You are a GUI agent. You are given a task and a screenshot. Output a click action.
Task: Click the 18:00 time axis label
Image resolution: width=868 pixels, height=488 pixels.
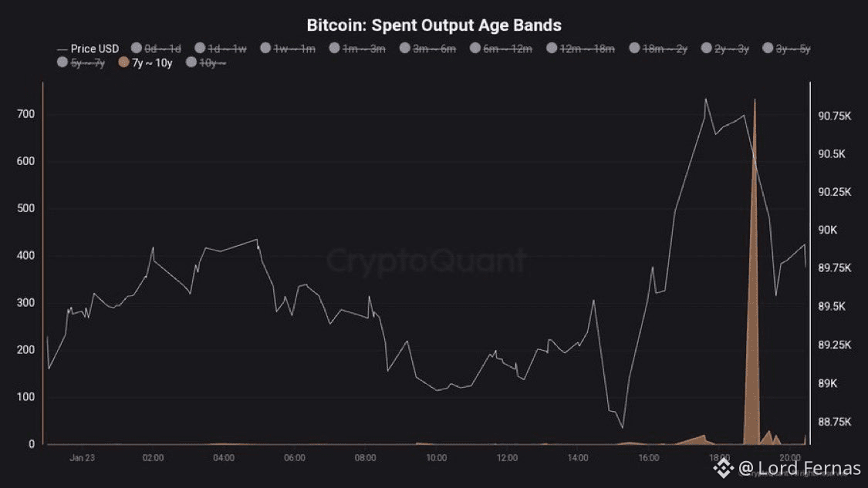(x=719, y=458)
